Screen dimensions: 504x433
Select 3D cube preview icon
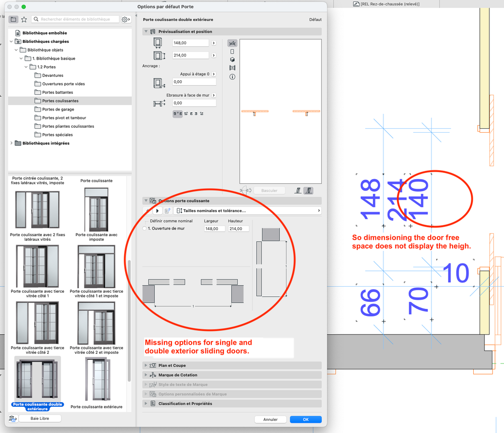pyautogui.click(x=232, y=60)
